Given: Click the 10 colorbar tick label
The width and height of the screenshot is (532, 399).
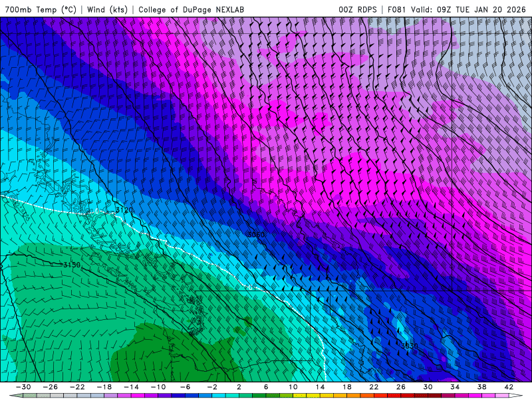Looking at the screenshot, I should [x=293, y=387].
